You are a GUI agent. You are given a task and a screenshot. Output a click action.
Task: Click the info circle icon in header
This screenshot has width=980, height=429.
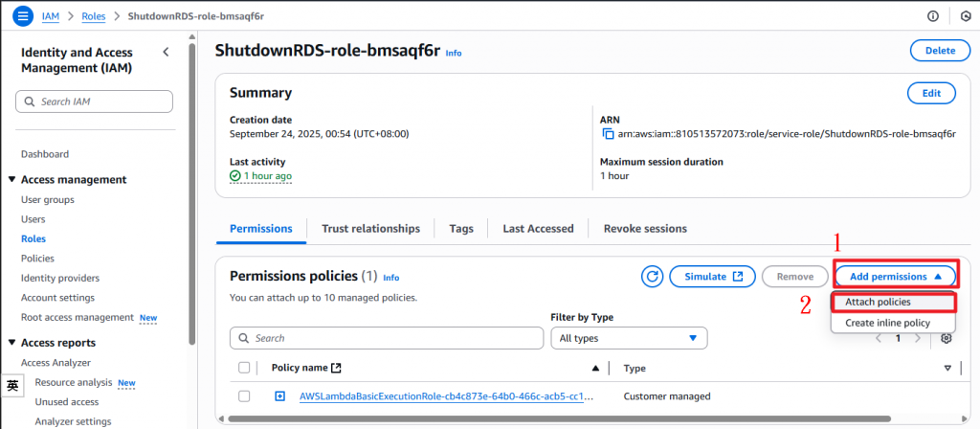tap(933, 16)
